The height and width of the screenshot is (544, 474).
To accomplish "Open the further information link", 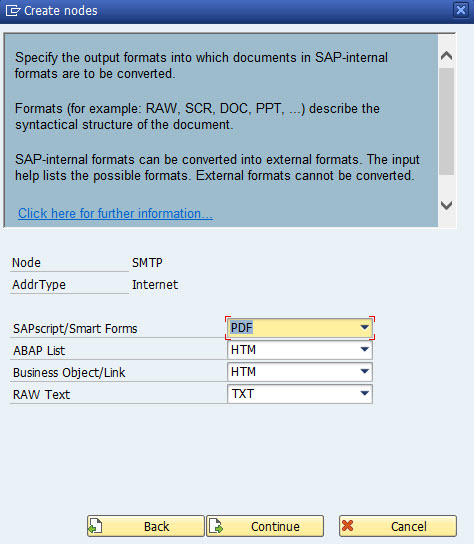I will [115, 213].
